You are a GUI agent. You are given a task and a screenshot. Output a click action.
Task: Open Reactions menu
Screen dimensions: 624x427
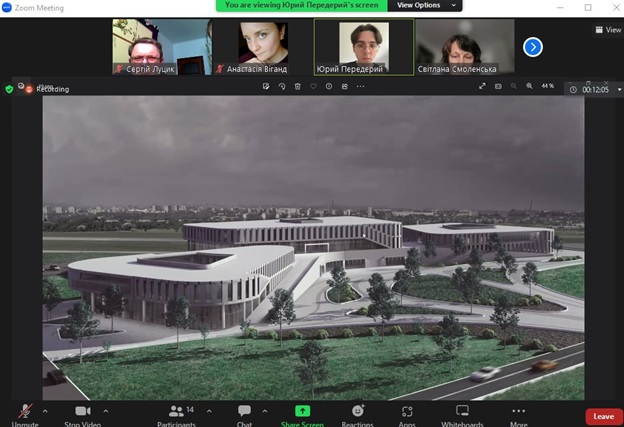click(x=357, y=415)
